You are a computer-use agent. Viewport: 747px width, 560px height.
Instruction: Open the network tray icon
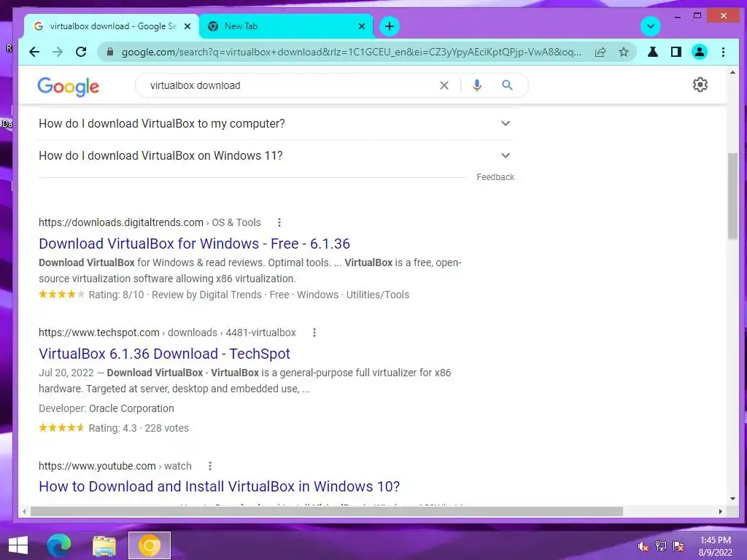(x=661, y=546)
